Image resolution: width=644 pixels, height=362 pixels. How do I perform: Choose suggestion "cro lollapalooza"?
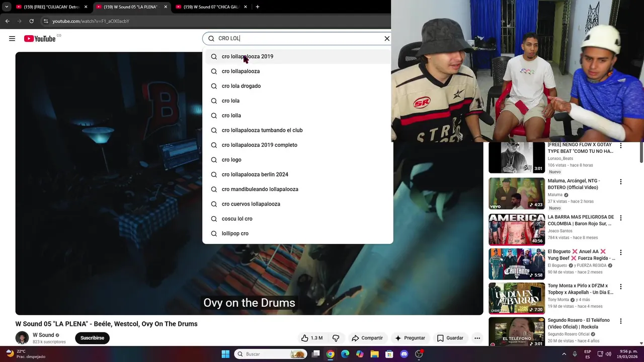pos(297,71)
